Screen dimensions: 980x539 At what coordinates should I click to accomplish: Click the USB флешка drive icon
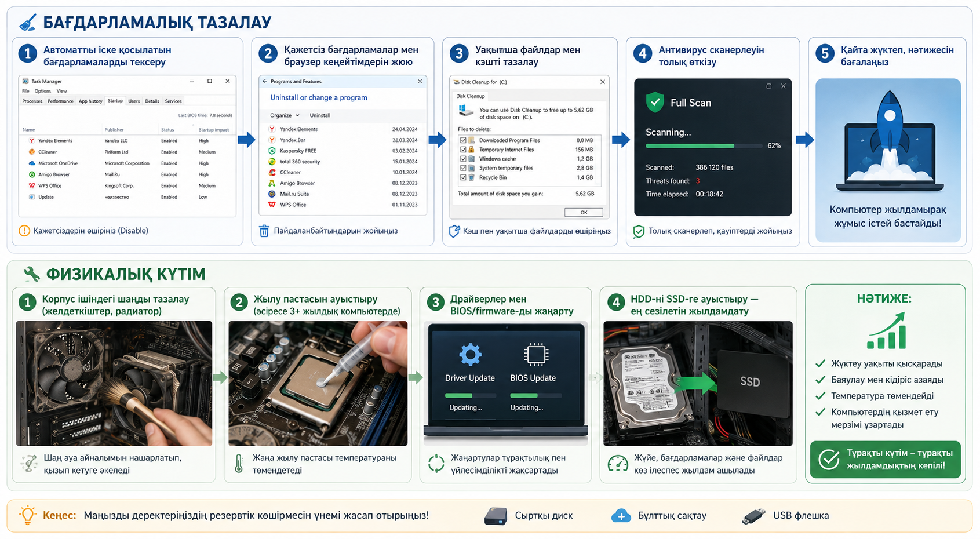(x=753, y=516)
